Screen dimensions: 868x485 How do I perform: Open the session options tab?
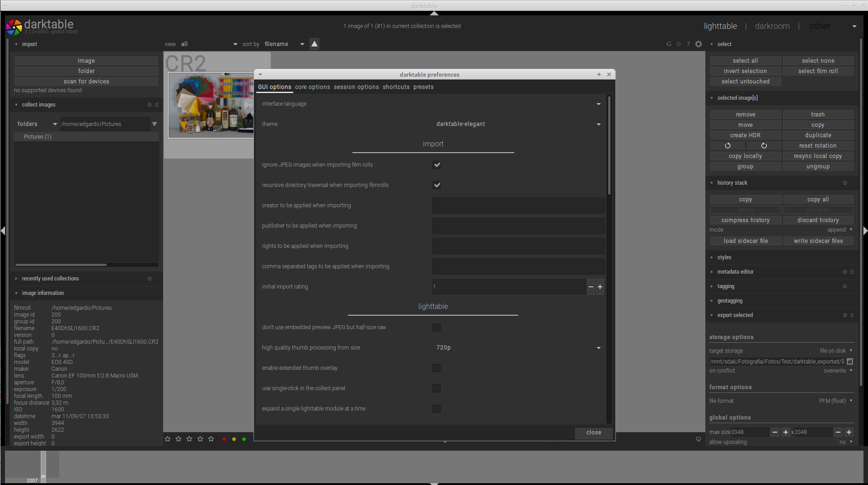[356, 87]
